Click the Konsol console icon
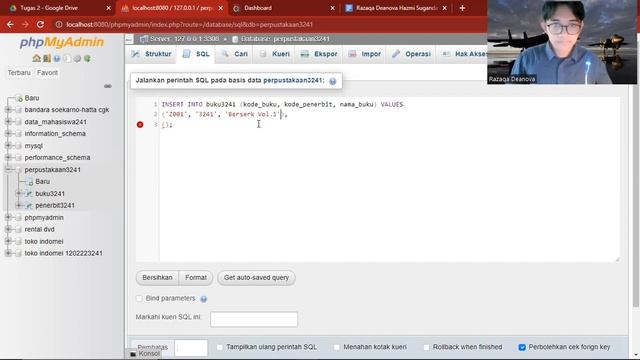 tap(133, 354)
